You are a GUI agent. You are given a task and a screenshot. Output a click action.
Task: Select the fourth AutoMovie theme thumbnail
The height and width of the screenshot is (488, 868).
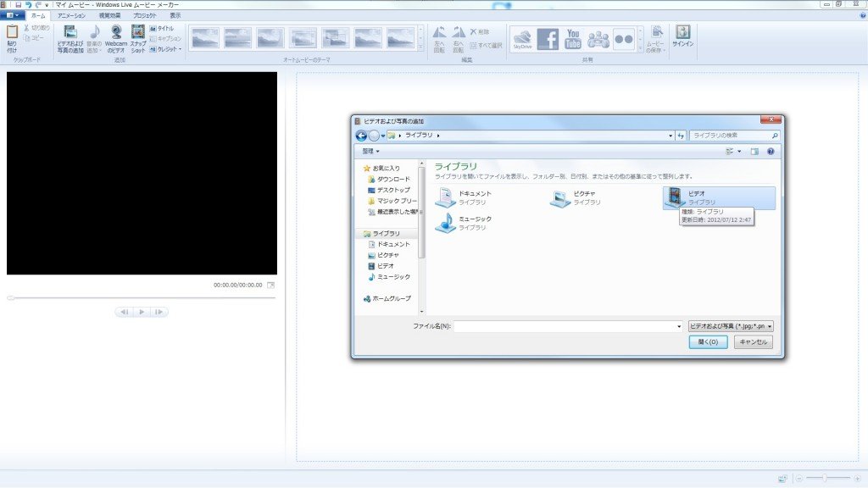point(303,39)
